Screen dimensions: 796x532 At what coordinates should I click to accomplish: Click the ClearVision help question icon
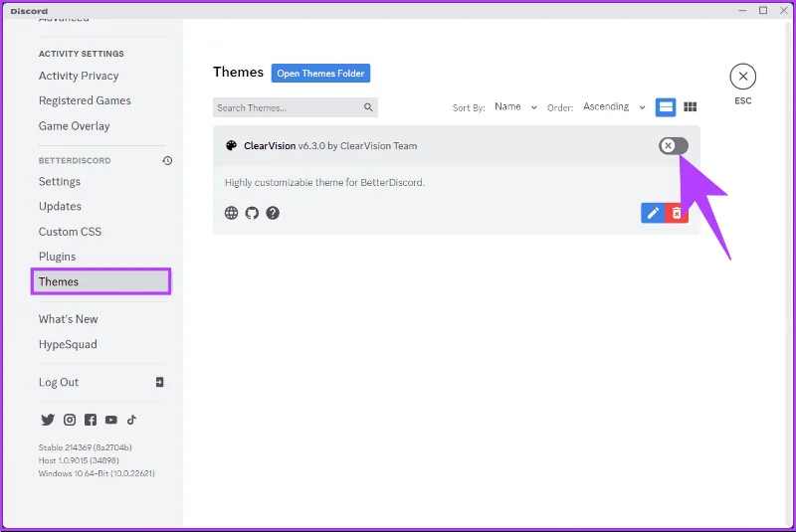tap(273, 213)
